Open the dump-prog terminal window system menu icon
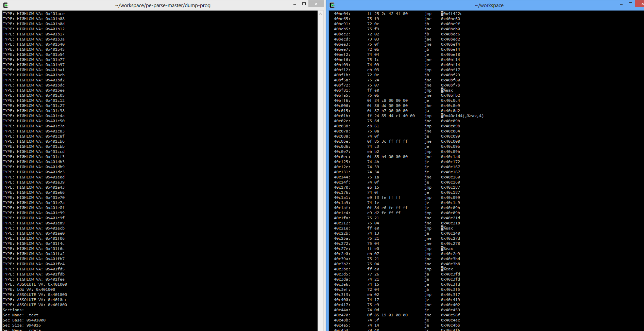 pyautogui.click(x=5, y=5)
